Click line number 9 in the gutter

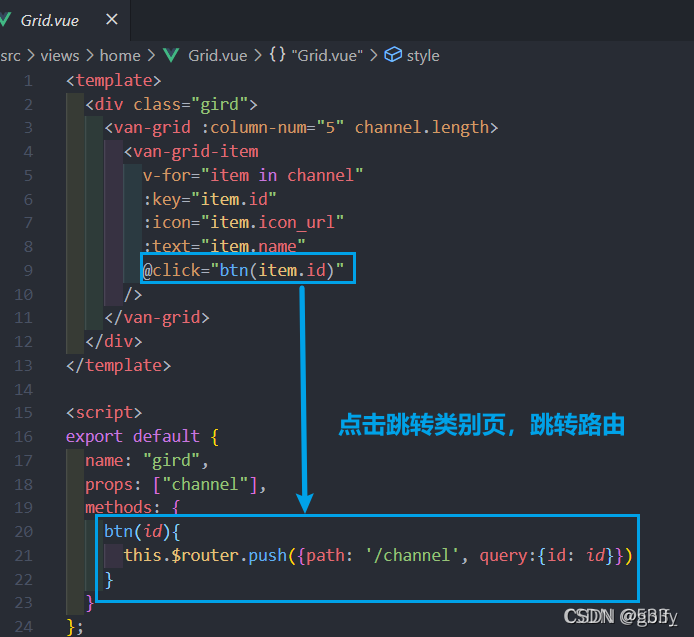coord(28,270)
